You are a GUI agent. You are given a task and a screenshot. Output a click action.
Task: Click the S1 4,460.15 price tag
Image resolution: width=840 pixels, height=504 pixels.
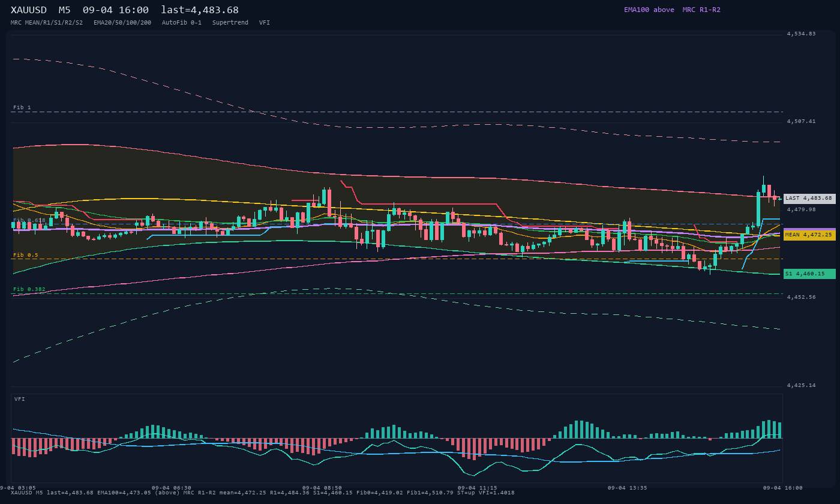tap(809, 274)
